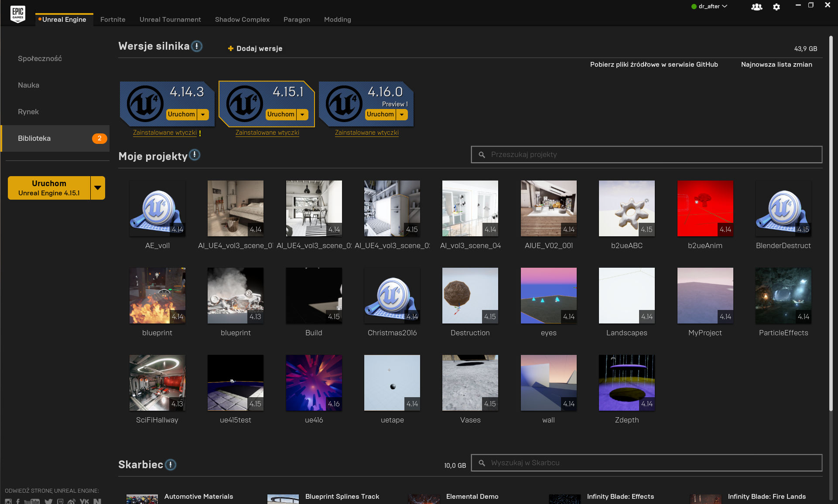Open the ParticleEffects project thumbnail
Viewport: 838px width, 504px height.
(x=783, y=296)
